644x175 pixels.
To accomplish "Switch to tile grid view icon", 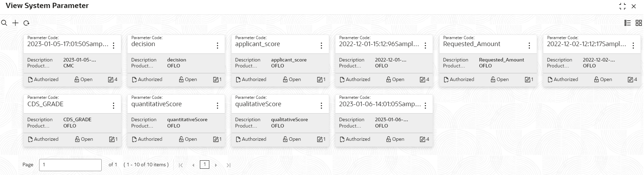I will click(x=639, y=23).
